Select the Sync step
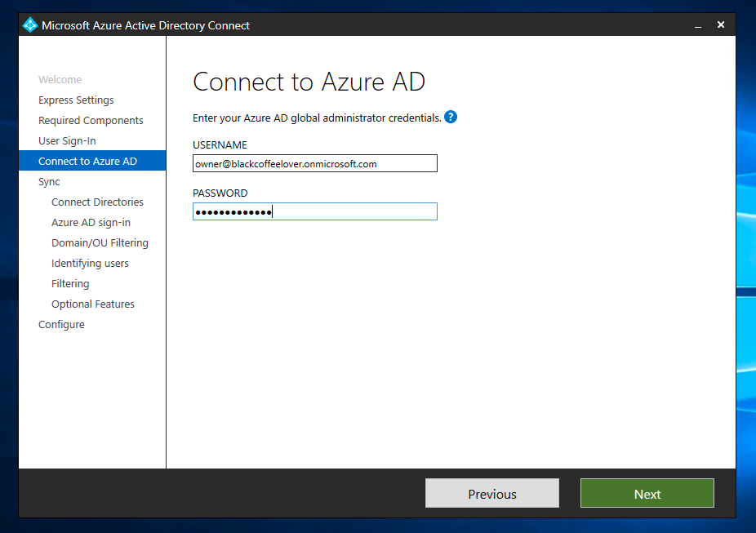Screen dimensions: 756x533 (49, 182)
